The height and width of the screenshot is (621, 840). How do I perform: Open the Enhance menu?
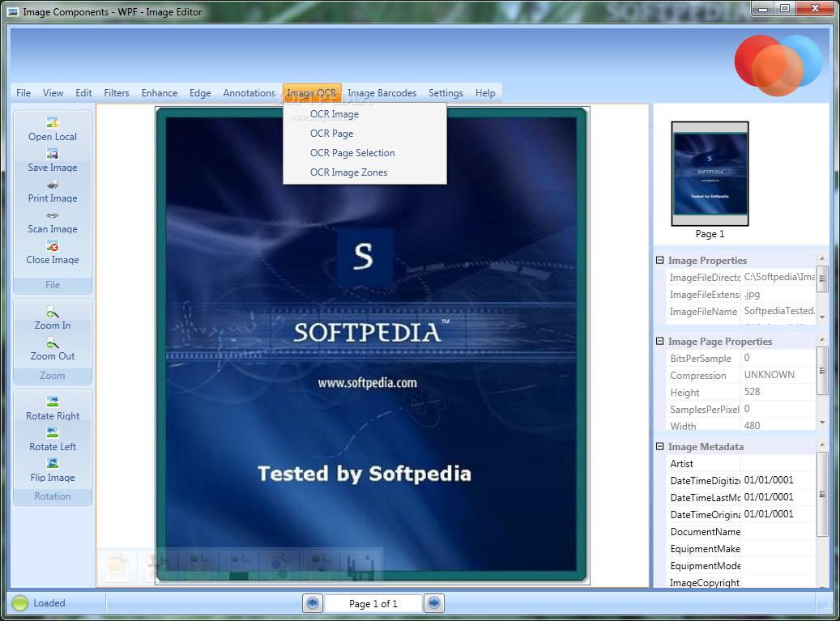159,92
